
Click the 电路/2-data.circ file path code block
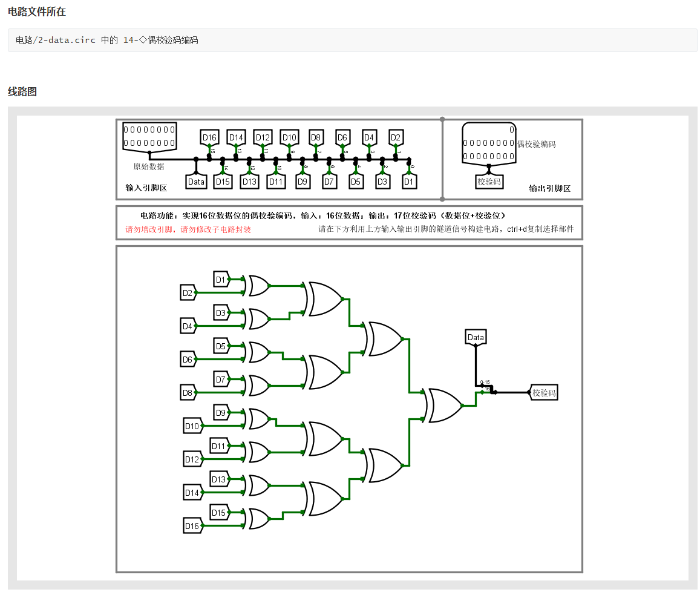(352, 40)
